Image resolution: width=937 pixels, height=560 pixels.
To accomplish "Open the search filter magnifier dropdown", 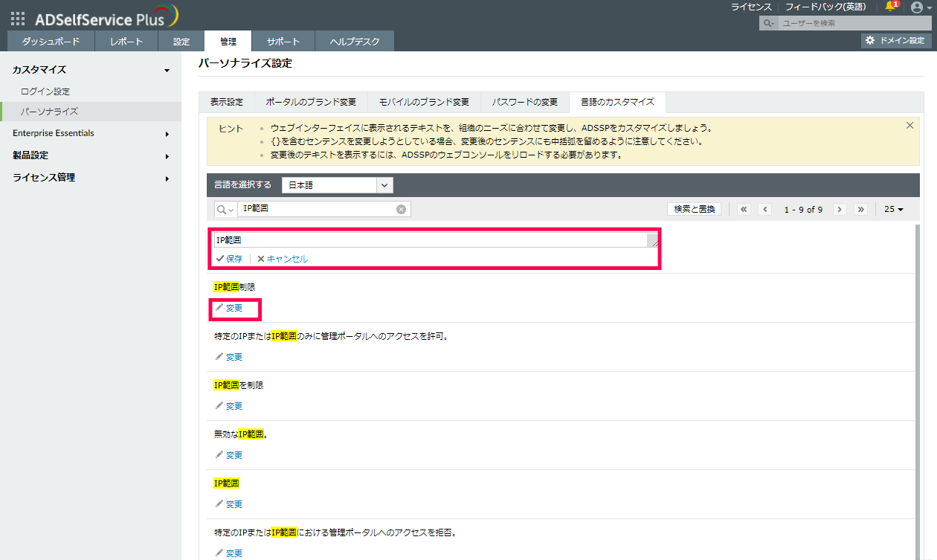I will pos(225,210).
